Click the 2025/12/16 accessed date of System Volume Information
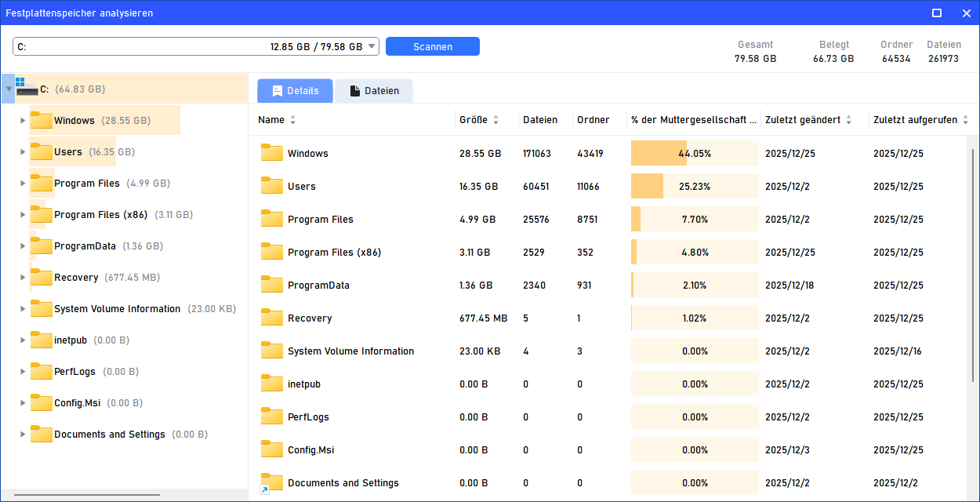980x502 pixels. click(898, 351)
